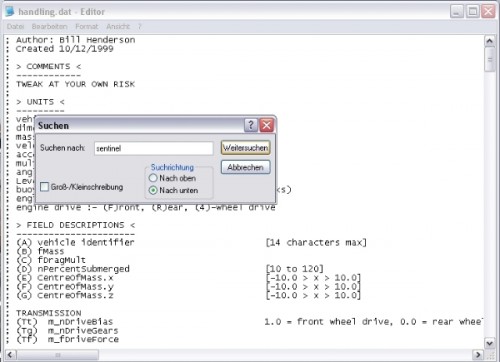Open the Datei menu

[15, 26]
